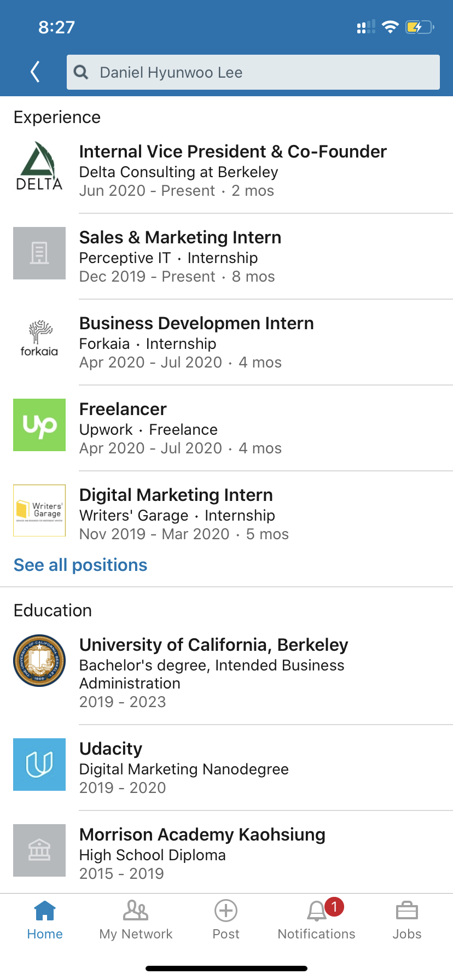The width and height of the screenshot is (453, 980).
Task: Tap the search magnifier icon
Action: point(81,72)
